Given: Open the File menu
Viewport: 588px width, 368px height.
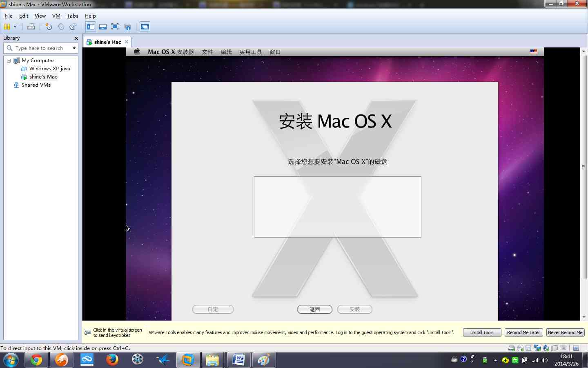Looking at the screenshot, I should click(x=9, y=16).
